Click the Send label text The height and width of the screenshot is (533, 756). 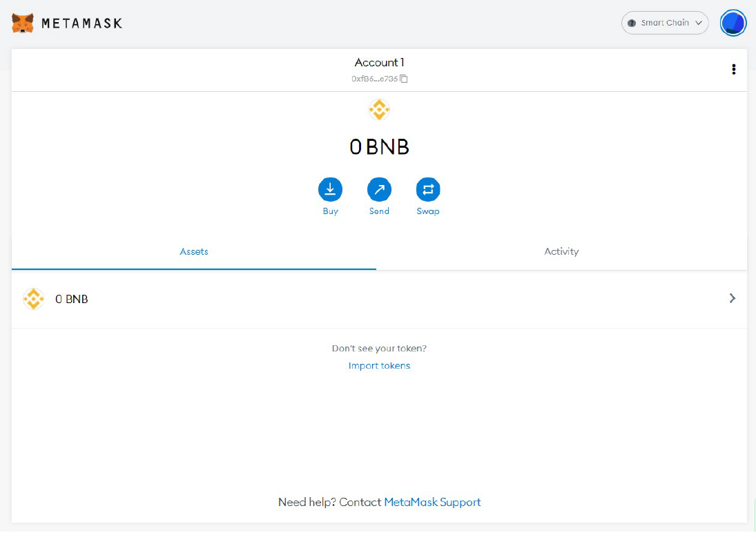[x=380, y=211]
